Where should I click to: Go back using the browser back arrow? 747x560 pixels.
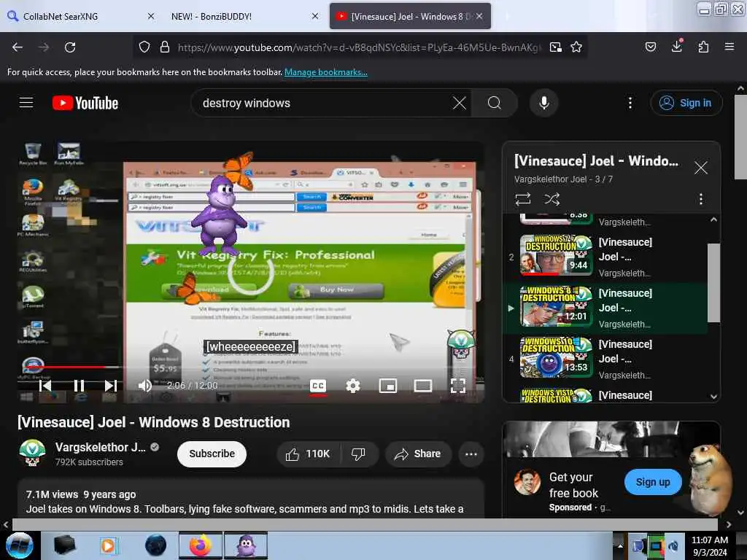(18, 47)
